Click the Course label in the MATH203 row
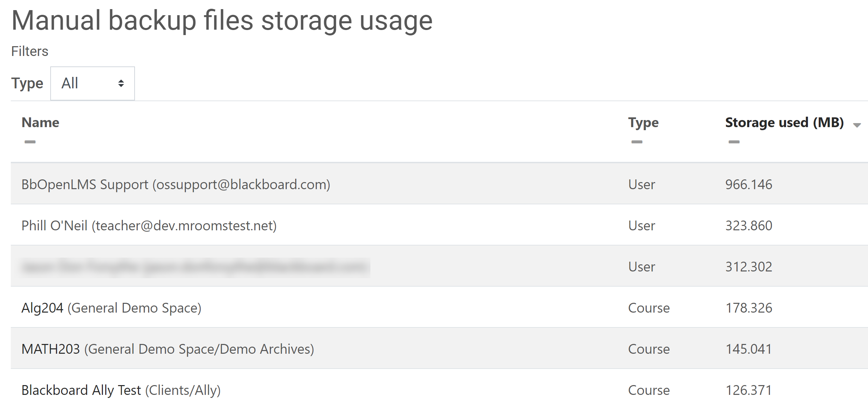Image resolution: width=868 pixels, height=406 pixels. point(648,349)
